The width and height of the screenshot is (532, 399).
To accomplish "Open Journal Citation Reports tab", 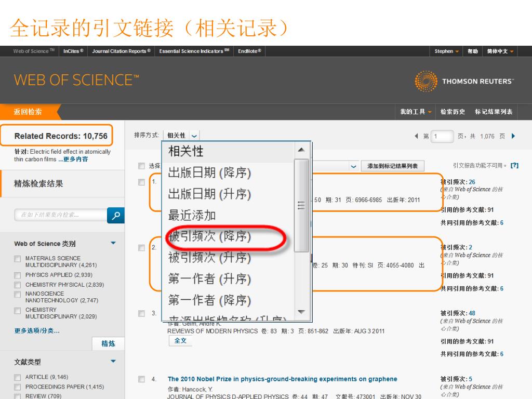I will click(x=121, y=51).
